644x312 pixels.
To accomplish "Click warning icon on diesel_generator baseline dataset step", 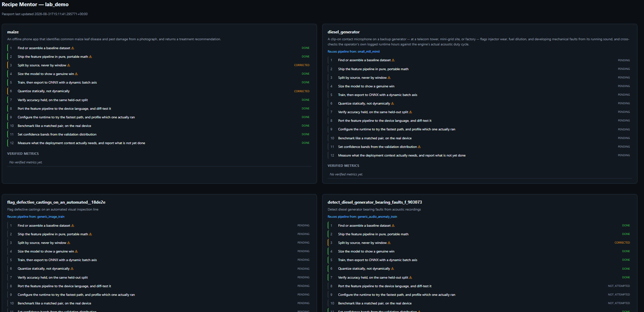I will tap(393, 60).
